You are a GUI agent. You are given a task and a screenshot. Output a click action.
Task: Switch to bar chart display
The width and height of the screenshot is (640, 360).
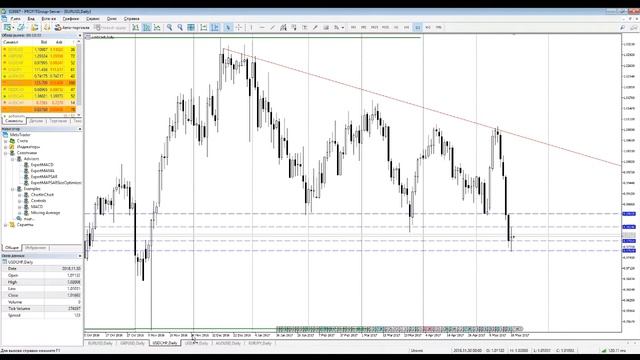(x=135, y=27)
